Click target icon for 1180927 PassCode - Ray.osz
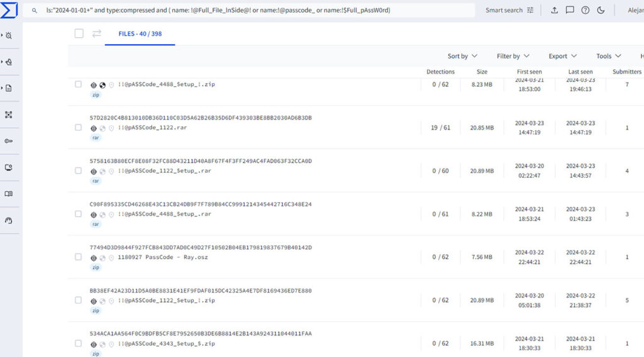This screenshot has height=357, width=644. [x=94, y=258]
